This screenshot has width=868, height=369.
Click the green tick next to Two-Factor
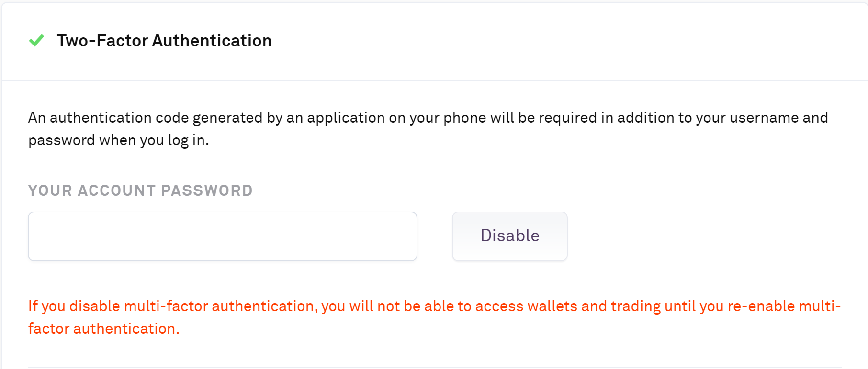click(x=36, y=41)
